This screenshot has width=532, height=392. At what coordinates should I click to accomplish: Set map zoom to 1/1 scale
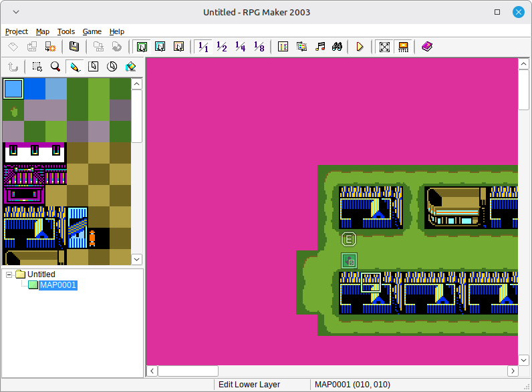point(203,47)
